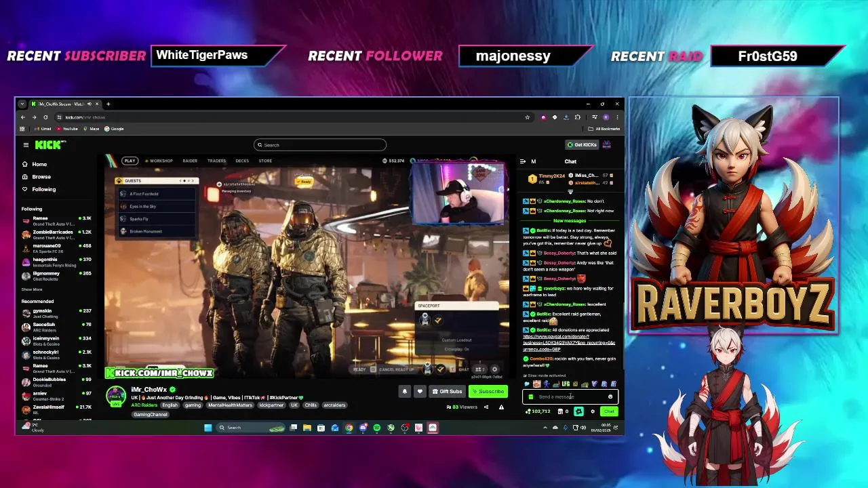Image resolution: width=868 pixels, height=488 pixels.
Task: Click the Send a message chat input
Action: click(570, 397)
